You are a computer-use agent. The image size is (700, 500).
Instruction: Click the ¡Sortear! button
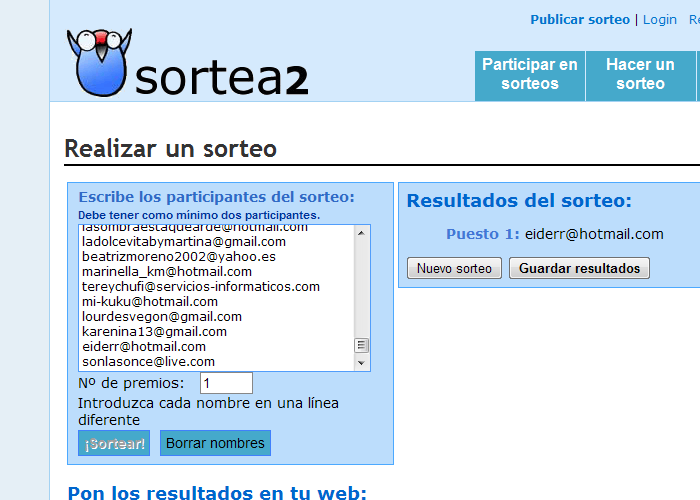[x=114, y=443]
